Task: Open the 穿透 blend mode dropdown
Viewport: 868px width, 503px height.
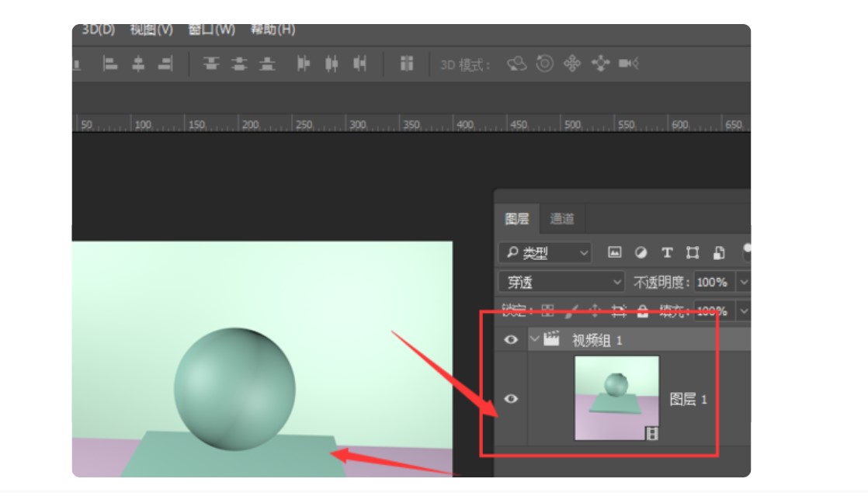Action: point(561,283)
